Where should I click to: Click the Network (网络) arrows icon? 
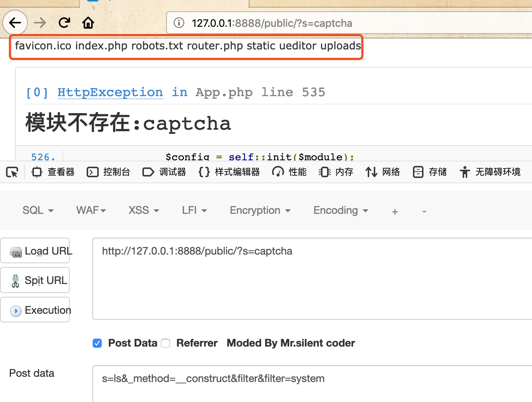(x=371, y=172)
